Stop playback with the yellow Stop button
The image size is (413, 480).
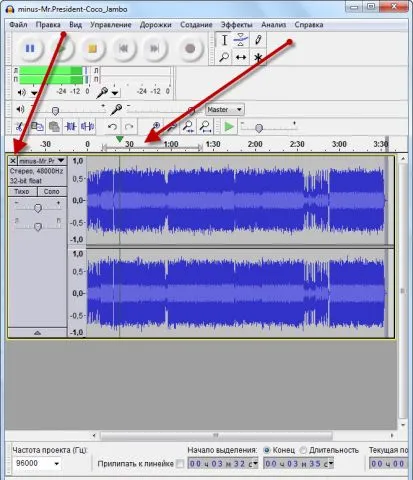click(92, 49)
